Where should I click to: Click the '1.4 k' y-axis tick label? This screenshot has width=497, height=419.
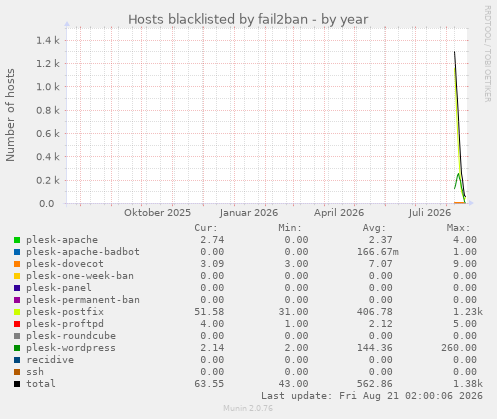pos(48,41)
